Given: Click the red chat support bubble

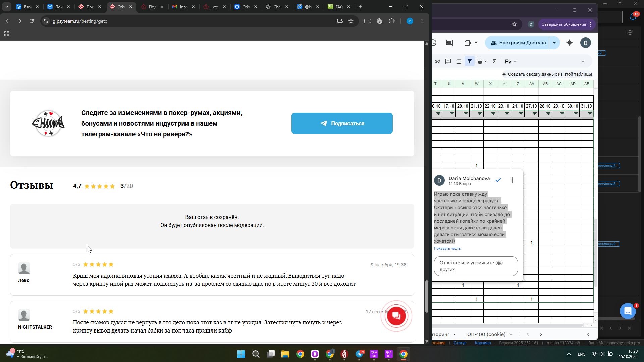Looking at the screenshot, I should 396,316.
